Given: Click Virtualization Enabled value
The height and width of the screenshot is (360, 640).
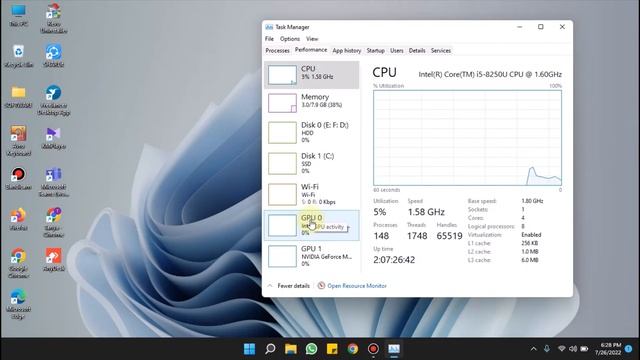Looking at the screenshot, I should (531, 235).
